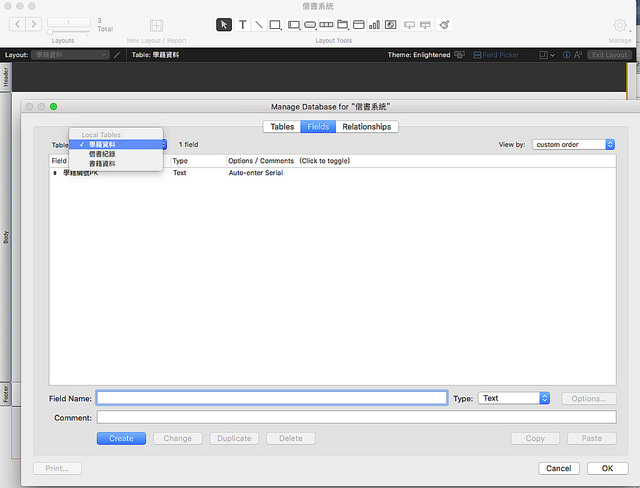Choose 學籍資料 in table popup
This screenshot has width=640, height=488.
(116, 144)
